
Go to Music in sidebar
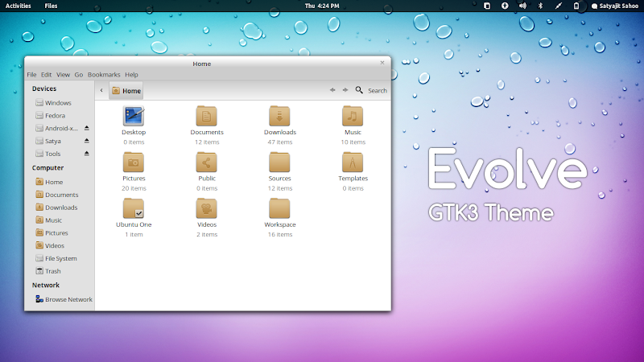click(x=49, y=220)
